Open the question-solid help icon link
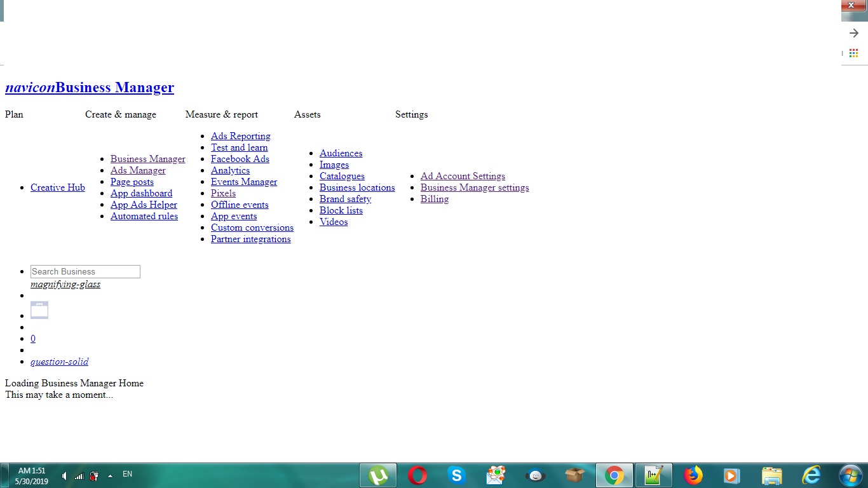Screen dimensions: 868x488 [60, 362]
